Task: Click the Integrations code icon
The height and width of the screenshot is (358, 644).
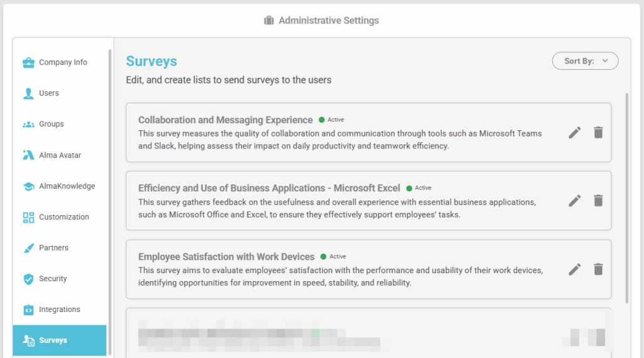Action: pyautogui.click(x=28, y=310)
